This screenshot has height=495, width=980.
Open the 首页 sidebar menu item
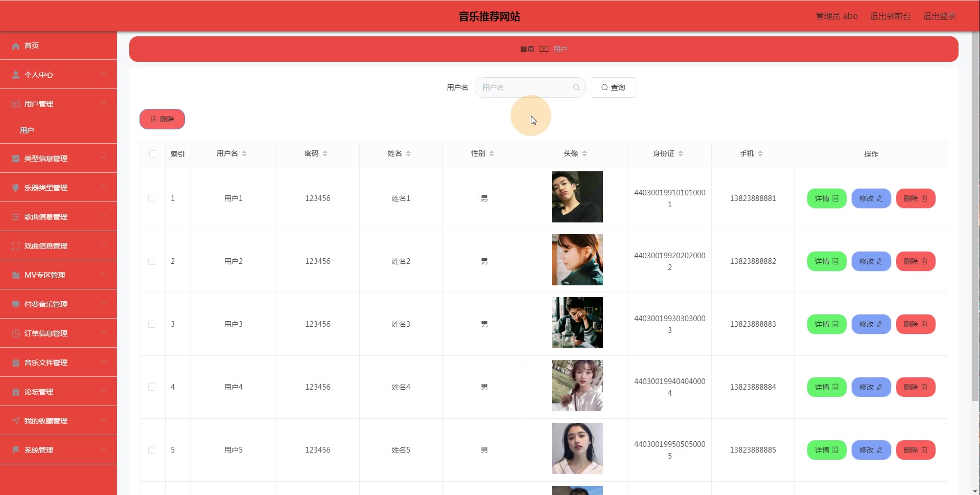click(x=58, y=46)
